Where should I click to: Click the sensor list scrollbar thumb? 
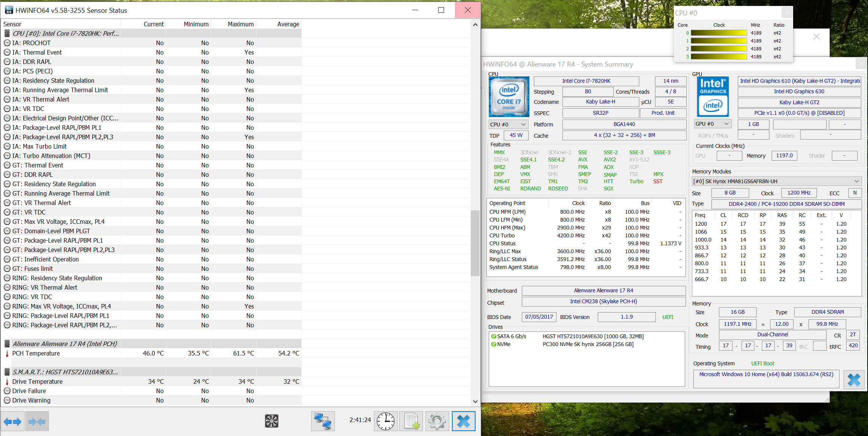coord(475,243)
